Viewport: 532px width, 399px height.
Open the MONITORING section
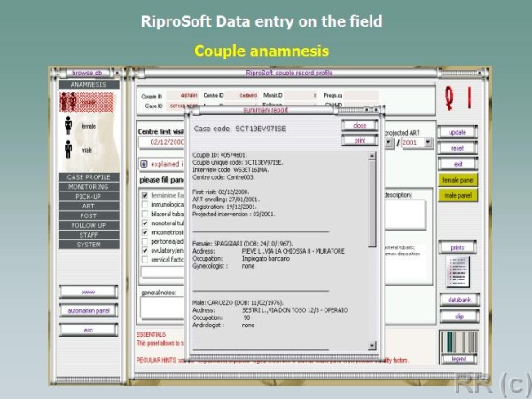pyautogui.click(x=89, y=187)
